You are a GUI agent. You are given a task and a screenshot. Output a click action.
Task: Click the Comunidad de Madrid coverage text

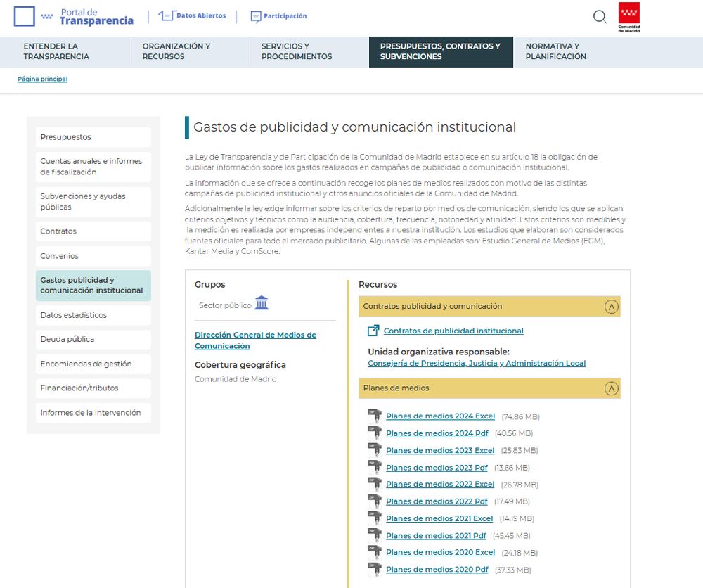236,379
